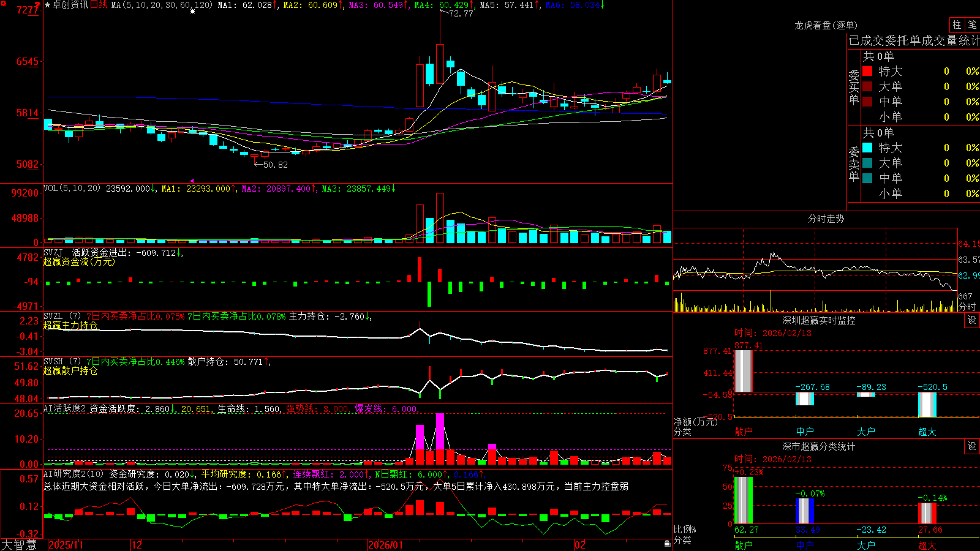980x551 pixels.
Task: Click the 生命线: 1.560 value
Action: click(x=249, y=408)
